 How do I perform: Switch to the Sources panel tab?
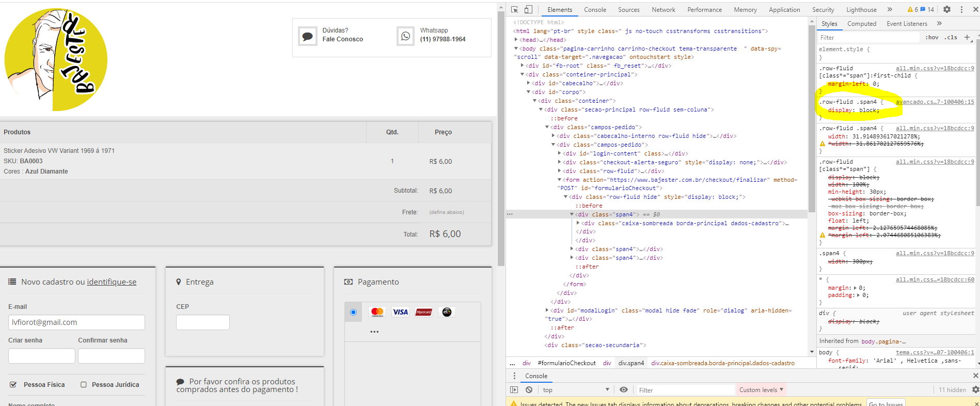click(x=628, y=9)
